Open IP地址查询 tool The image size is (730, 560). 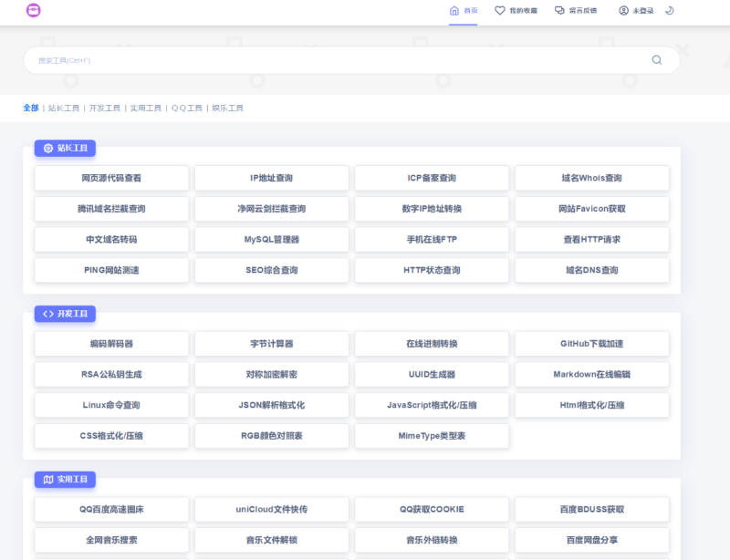coord(271,178)
